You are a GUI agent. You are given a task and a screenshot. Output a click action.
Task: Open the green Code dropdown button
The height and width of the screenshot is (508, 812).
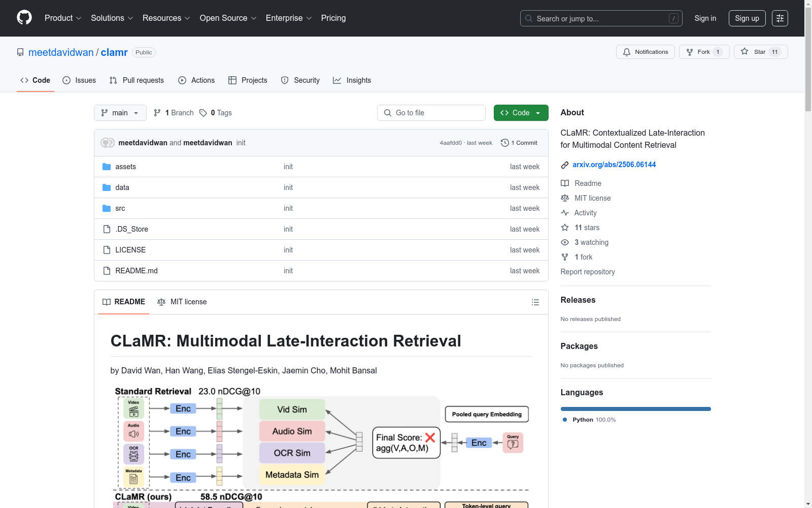(x=521, y=113)
